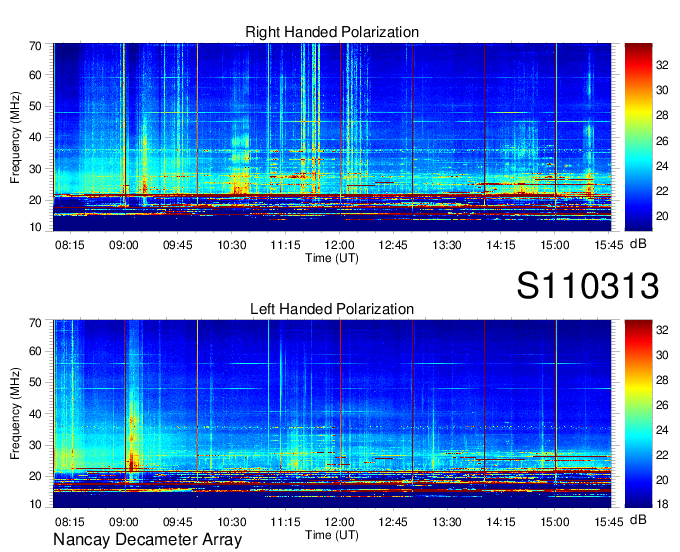
Task: Click the 15:00 tick under the top plot
Action: (x=555, y=245)
